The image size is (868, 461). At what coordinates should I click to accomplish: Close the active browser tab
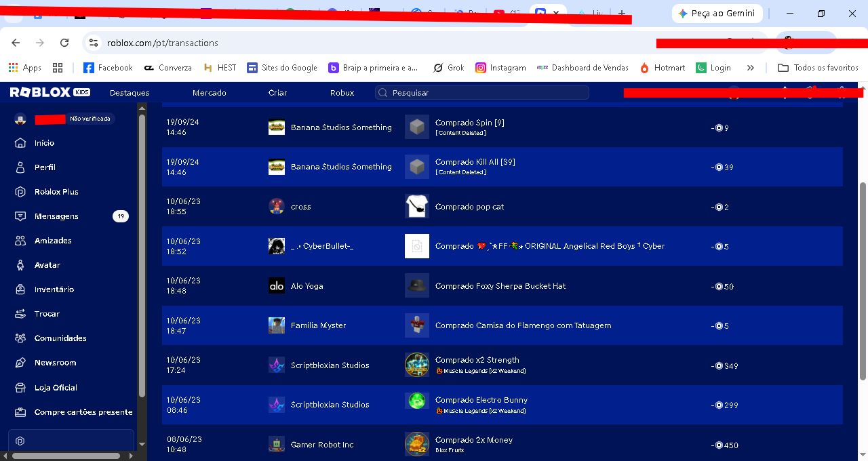click(557, 13)
